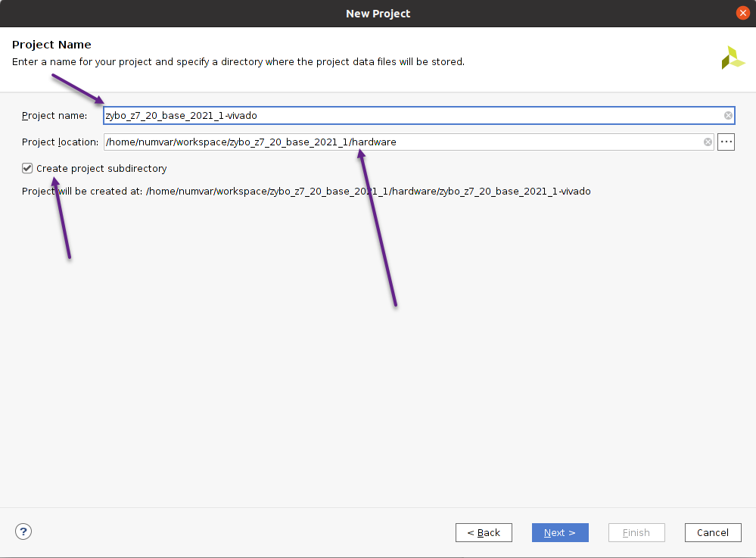Open the directory browser via the ellipsis button

click(x=726, y=142)
